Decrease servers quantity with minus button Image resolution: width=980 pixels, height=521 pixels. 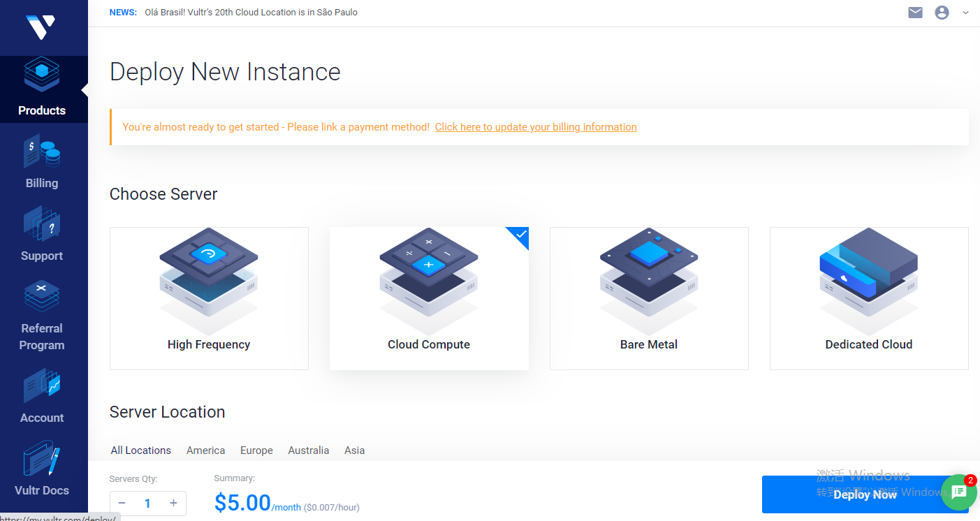[x=122, y=504]
